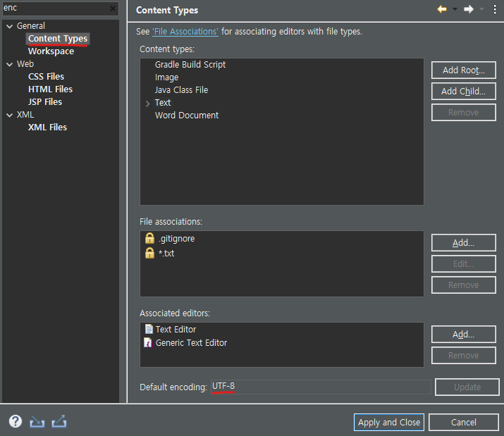Open HTML Files preference page
Image resolution: width=504 pixels, height=436 pixels.
pyautogui.click(x=51, y=89)
